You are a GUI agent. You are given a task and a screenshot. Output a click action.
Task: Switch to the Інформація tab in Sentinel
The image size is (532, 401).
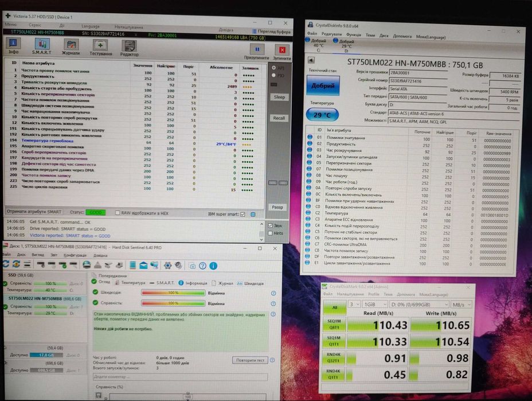tap(193, 283)
